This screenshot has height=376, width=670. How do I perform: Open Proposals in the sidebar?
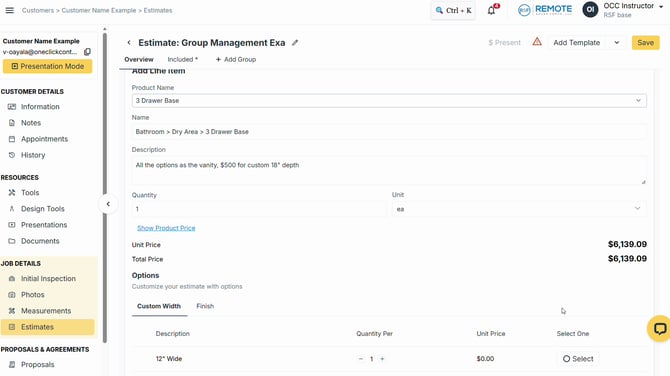pyautogui.click(x=38, y=364)
